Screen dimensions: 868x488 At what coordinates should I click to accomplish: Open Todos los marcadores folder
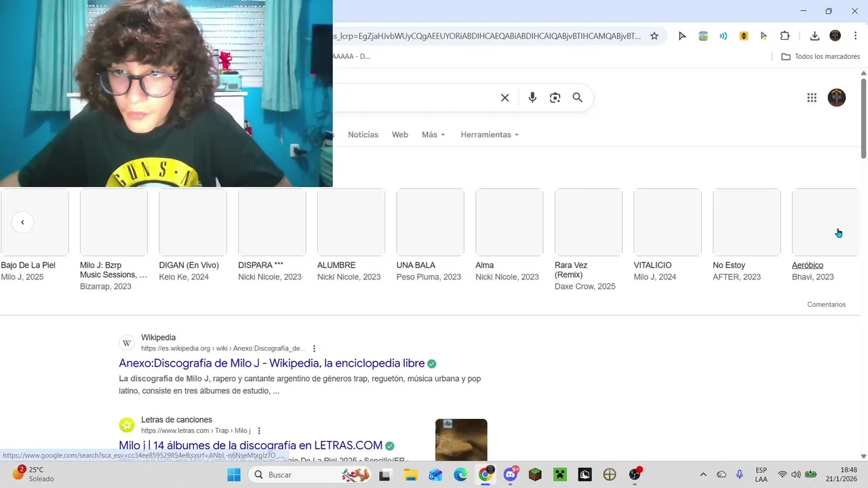tap(821, 56)
